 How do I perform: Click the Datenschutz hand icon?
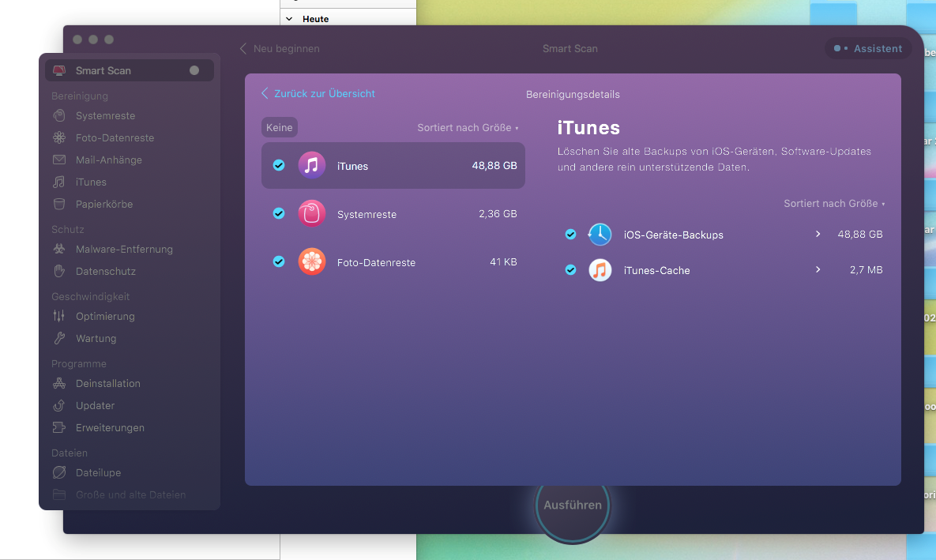59,271
